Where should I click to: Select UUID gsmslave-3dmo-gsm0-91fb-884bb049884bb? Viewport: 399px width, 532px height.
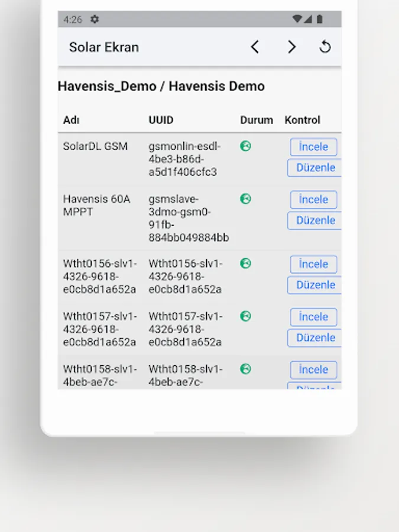(189, 218)
